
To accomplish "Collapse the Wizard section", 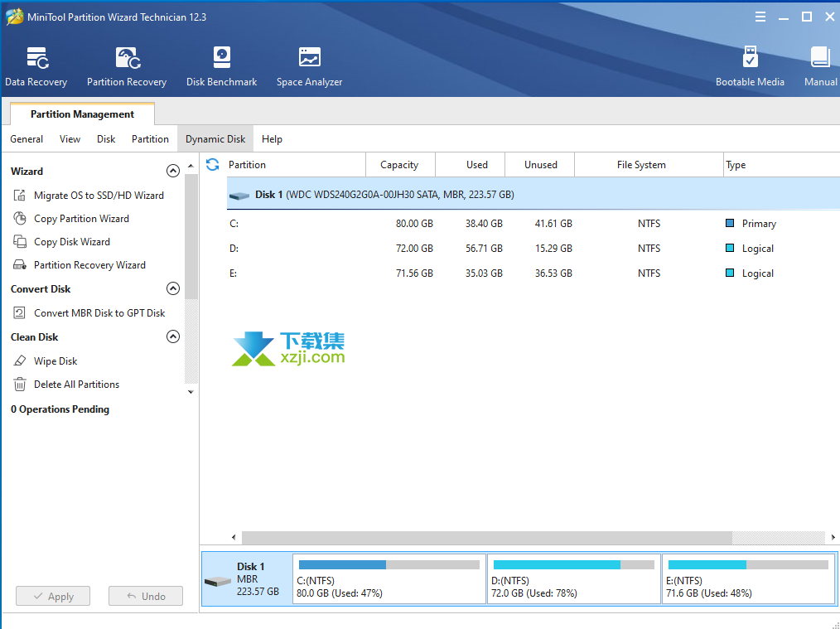I will (172, 171).
